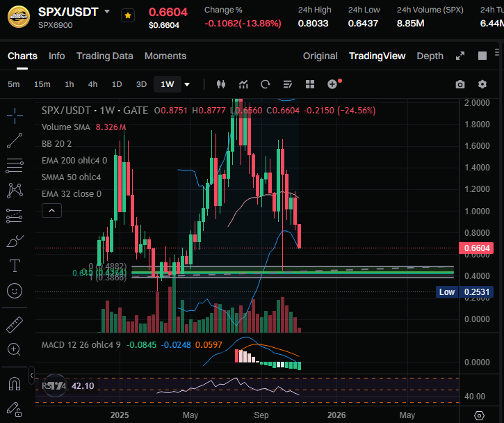Click the Change % value -13.86%

coord(243,24)
